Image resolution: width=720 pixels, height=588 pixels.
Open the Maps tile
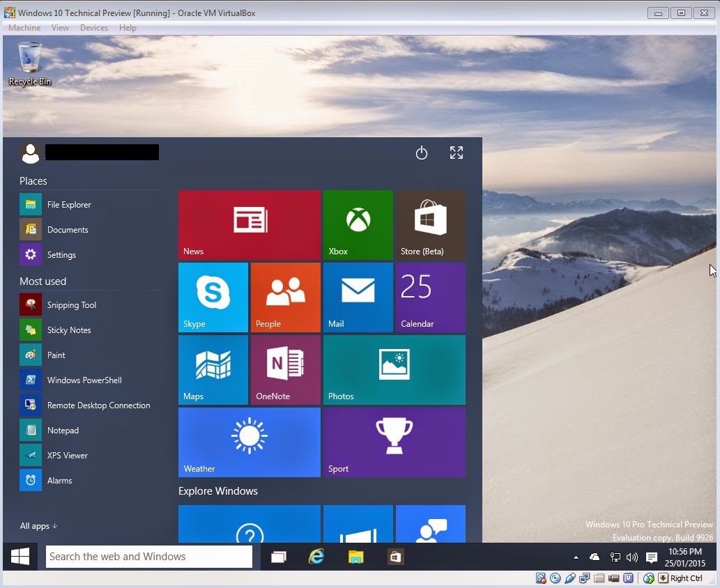point(213,370)
